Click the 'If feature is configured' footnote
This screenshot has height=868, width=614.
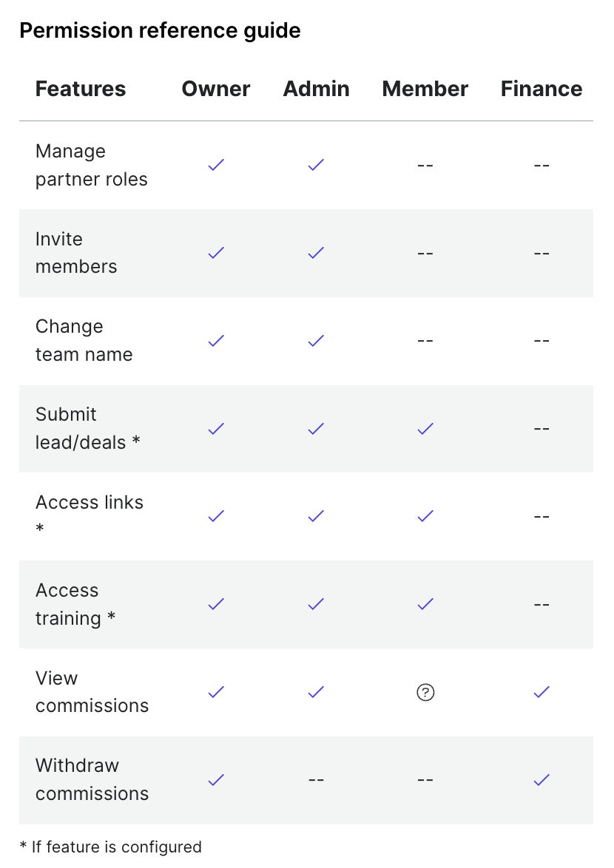111,847
